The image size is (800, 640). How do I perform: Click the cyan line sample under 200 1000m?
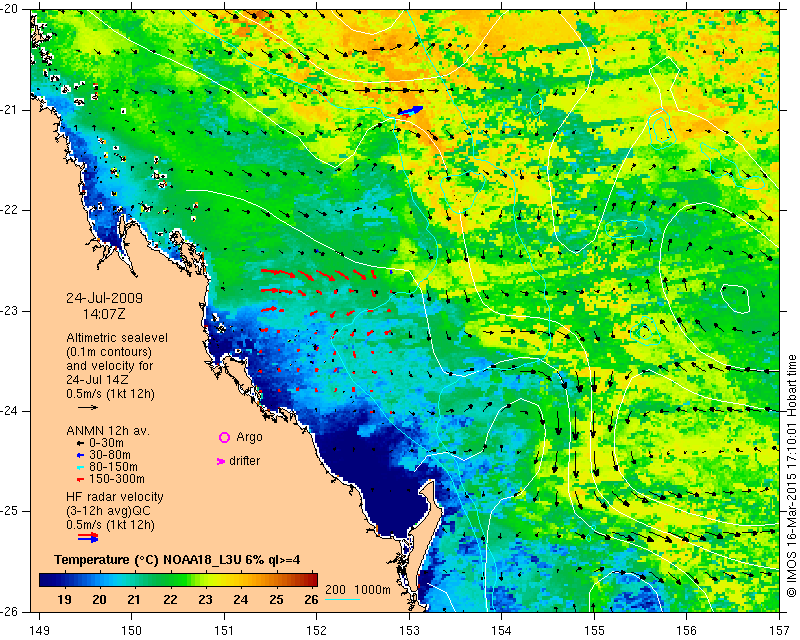point(342,599)
